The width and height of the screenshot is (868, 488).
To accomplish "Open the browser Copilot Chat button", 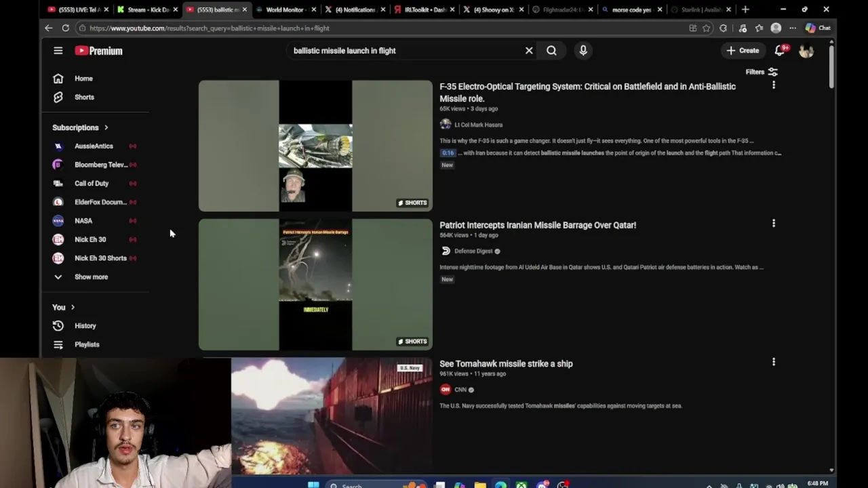I will (x=818, y=28).
